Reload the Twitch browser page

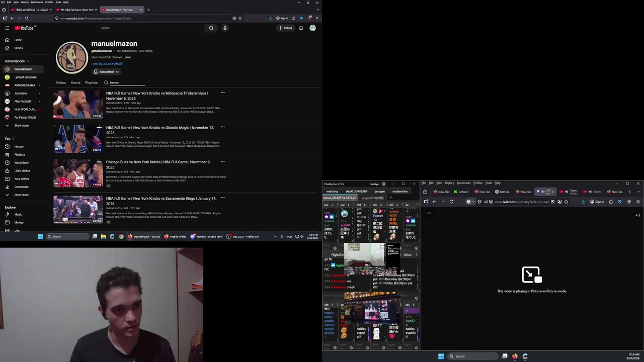(451, 202)
